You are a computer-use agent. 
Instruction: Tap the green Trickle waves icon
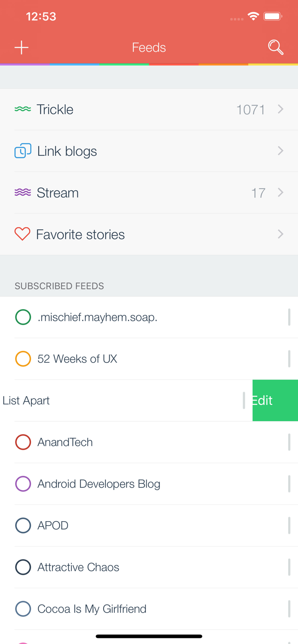pos(23,109)
